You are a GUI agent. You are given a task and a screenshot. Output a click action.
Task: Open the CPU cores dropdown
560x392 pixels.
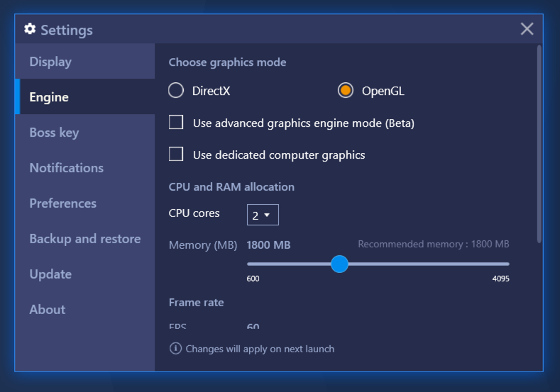click(x=263, y=215)
